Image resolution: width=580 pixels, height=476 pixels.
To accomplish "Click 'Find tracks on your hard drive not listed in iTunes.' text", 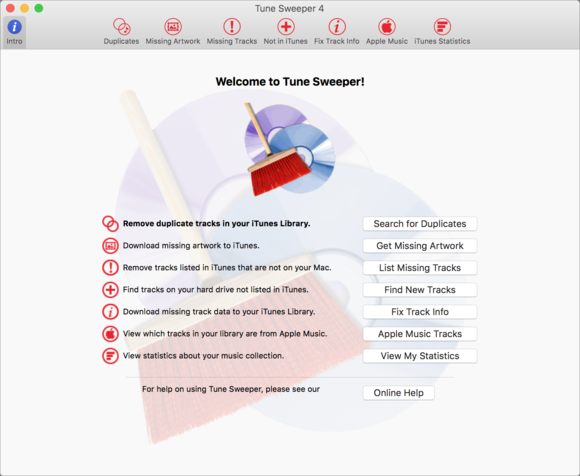I will click(x=215, y=290).
